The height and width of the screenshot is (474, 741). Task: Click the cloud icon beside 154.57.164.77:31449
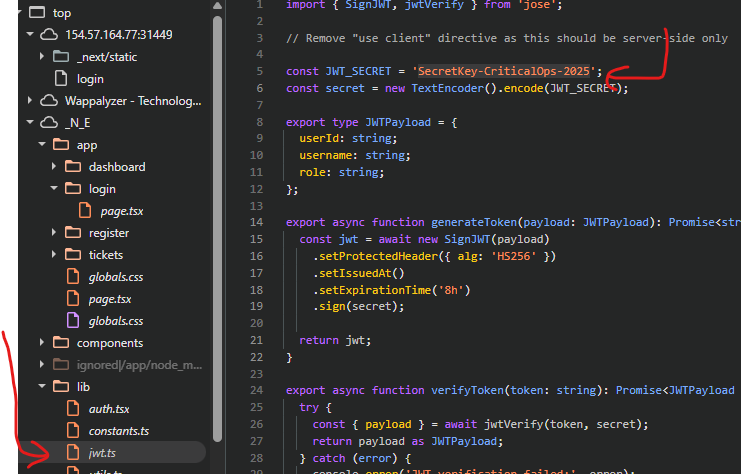49,34
